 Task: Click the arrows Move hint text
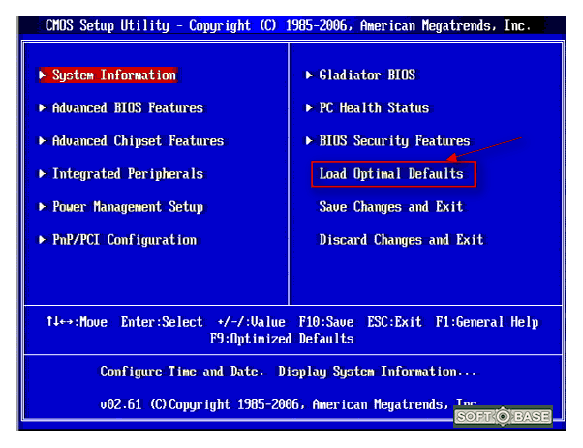[77, 322]
